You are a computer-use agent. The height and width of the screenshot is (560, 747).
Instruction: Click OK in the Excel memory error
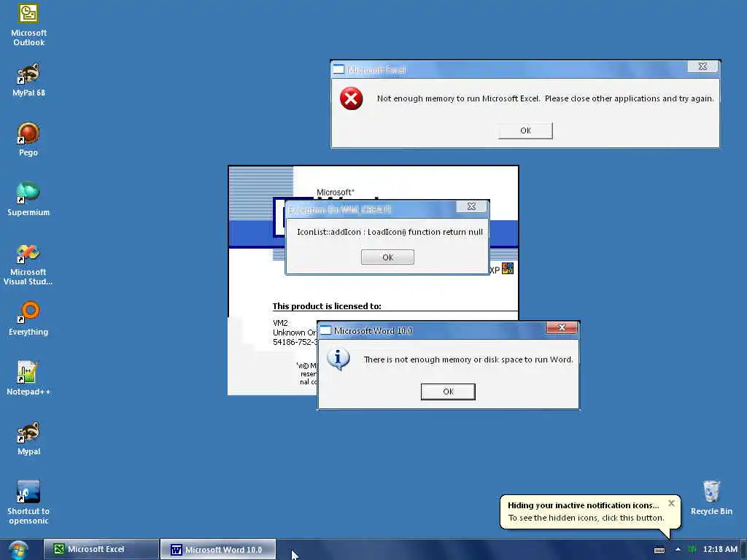click(x=525, y=131)
